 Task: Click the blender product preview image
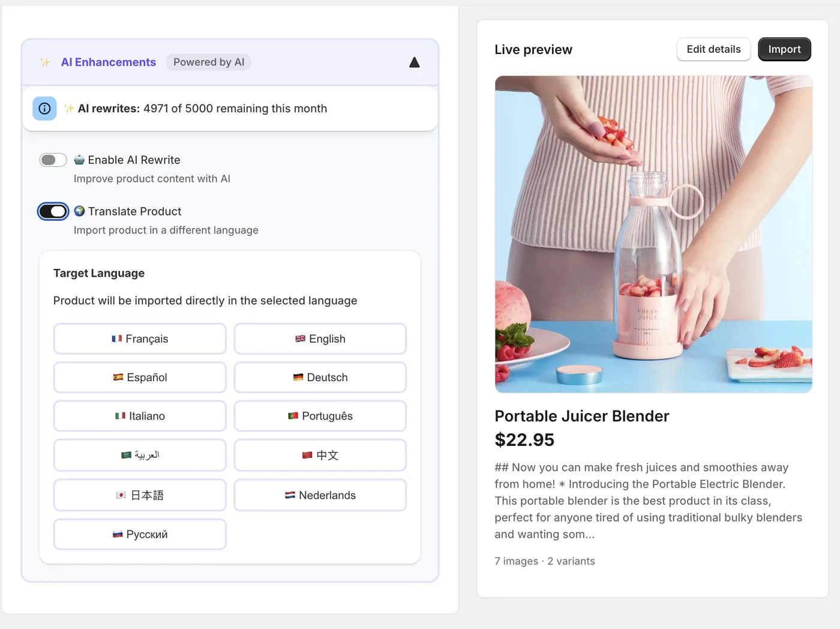point(653,234)
